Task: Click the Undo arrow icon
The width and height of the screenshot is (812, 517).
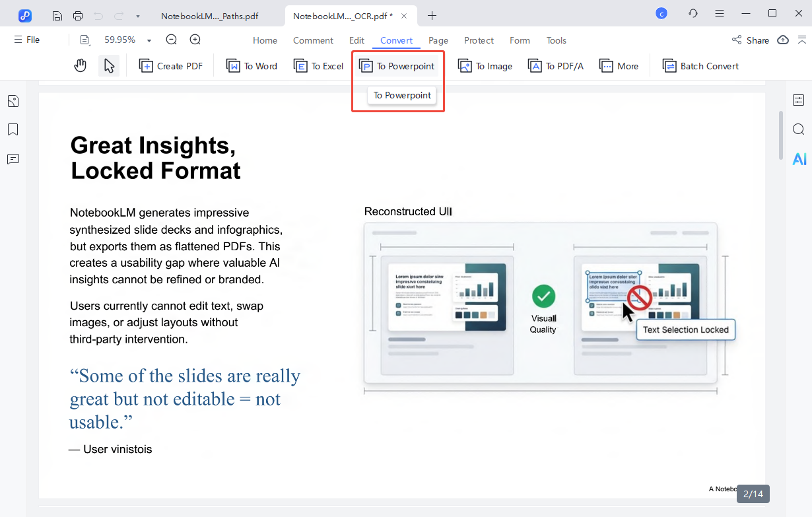Action: click(98, 15)
